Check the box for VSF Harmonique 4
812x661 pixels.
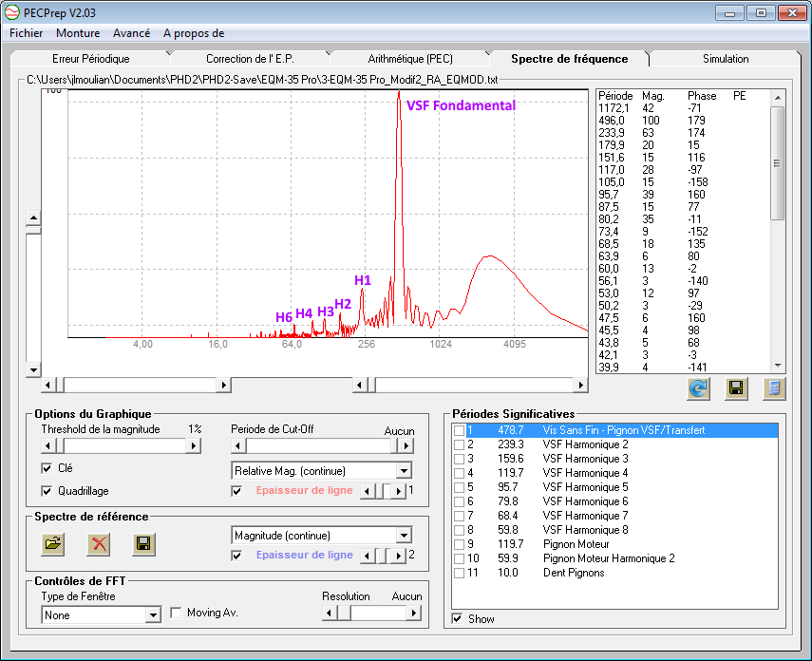459,473
